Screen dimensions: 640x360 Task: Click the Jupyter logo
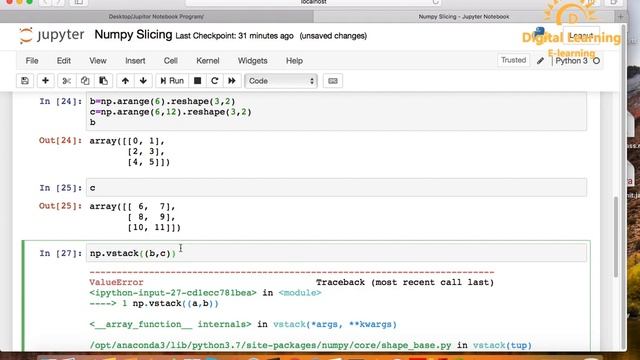tap(51, 36)
